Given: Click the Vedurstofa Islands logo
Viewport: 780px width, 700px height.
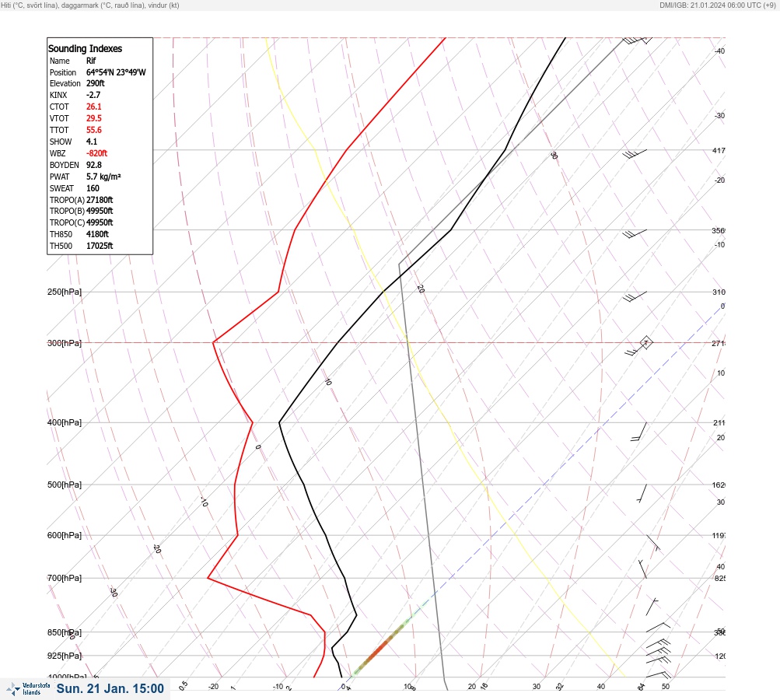Looking at the screenshot, I should pyautogui.click(x=28, y=688).
